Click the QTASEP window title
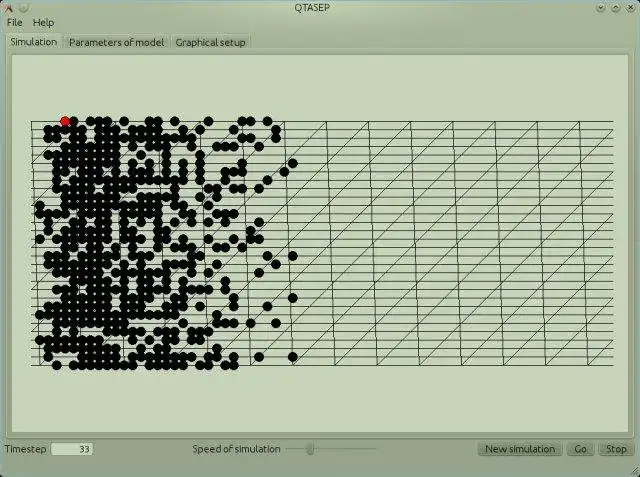This screenshot has height=477, width=640. point(312,7)
